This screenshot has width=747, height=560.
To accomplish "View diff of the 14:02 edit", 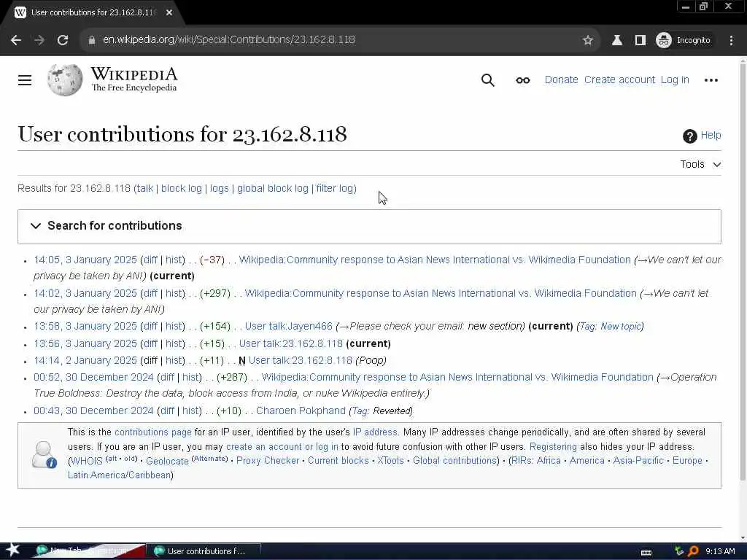I will click(x=150, y=293).
